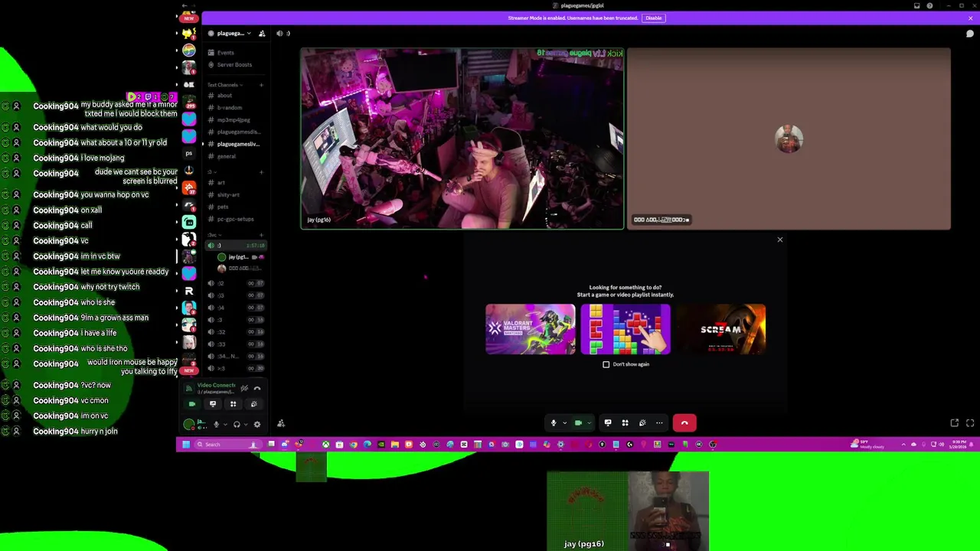This screenshot has width=980, height=551.
Task: Disconnect from the call with red button
Action: click(684, 422)
